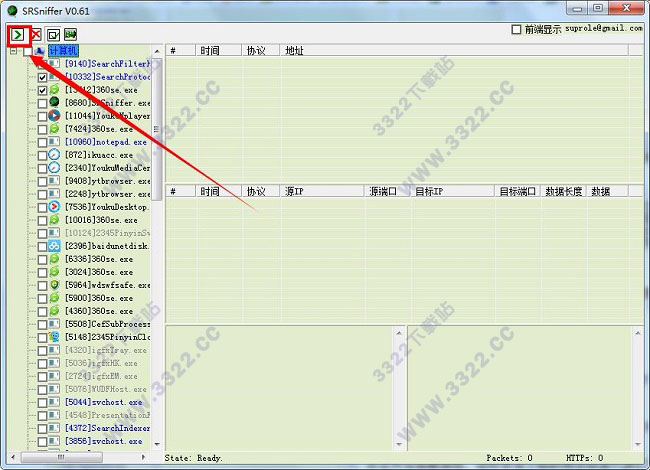This screenshot has width=650, height=470.
Task: Uncheck the [10332]SearchProtocol checkbox
Action: coord(42,77)
